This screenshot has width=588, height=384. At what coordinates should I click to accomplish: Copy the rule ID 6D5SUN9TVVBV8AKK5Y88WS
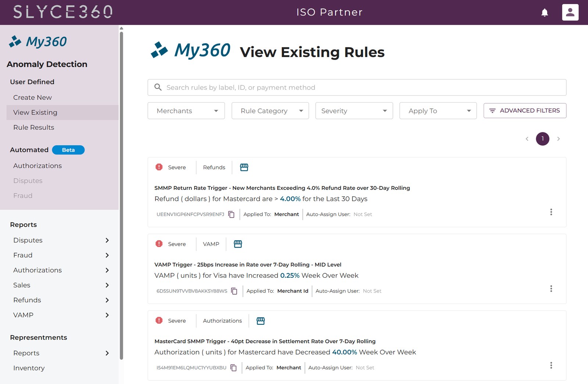(234, 291)
